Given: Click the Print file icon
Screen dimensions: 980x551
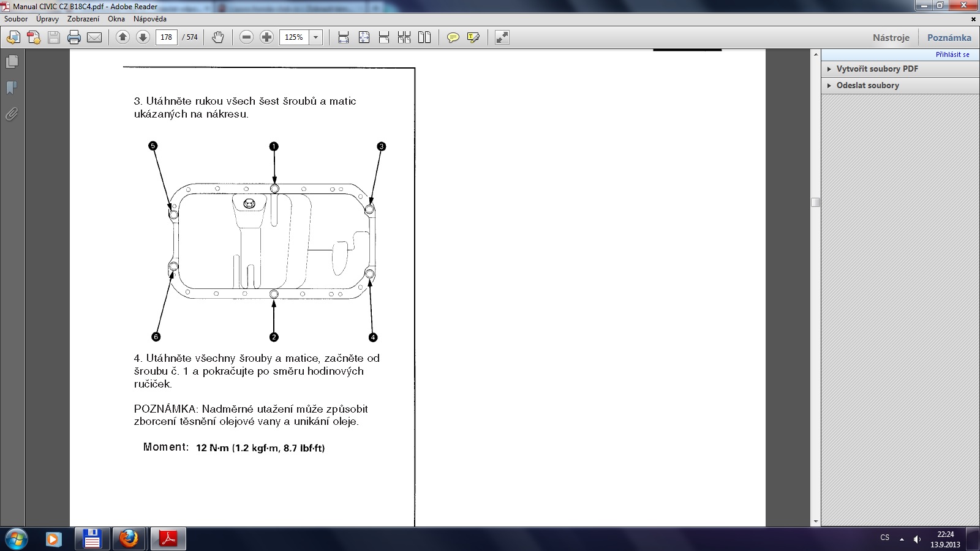Looking at the screenshot, I should 74,37.
